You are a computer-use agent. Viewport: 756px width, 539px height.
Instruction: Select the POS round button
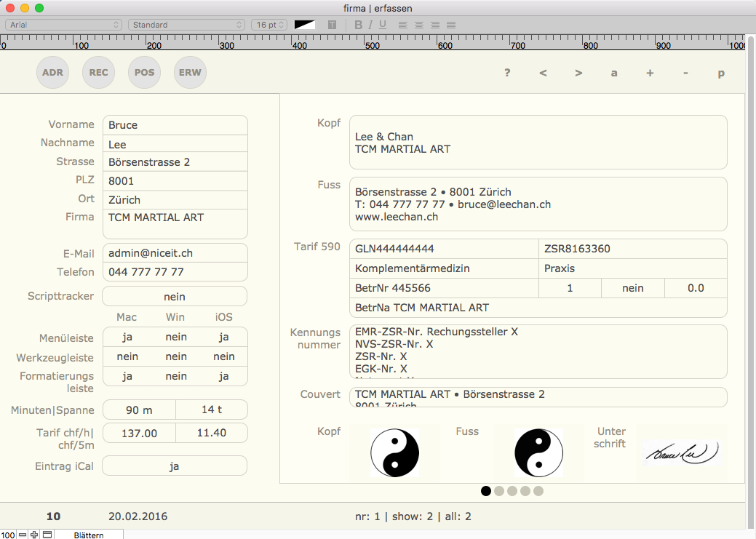tap(145, 73)
